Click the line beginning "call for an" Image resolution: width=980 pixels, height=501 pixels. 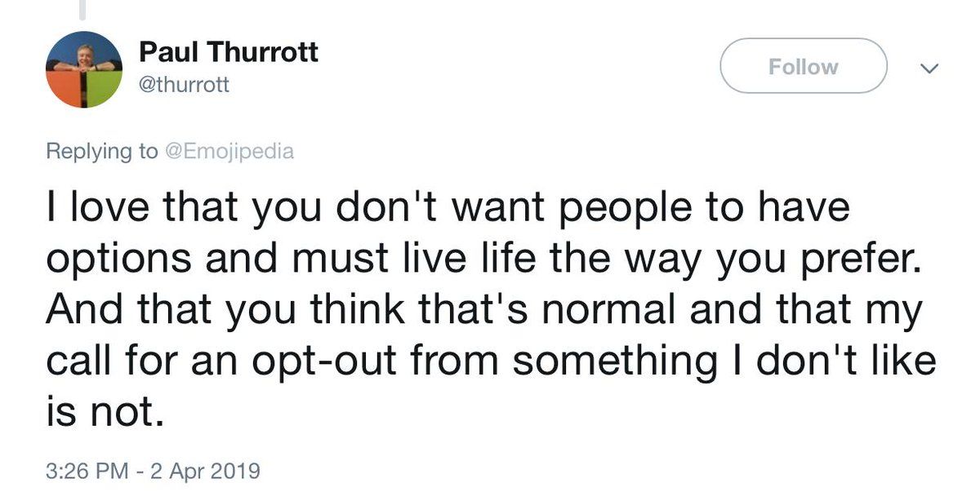(490, 361)
